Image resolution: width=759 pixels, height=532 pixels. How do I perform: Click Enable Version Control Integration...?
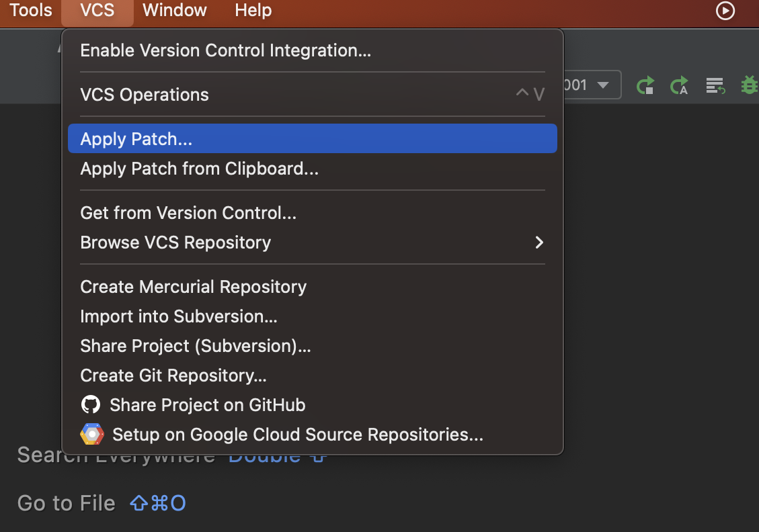coord(225,50)
